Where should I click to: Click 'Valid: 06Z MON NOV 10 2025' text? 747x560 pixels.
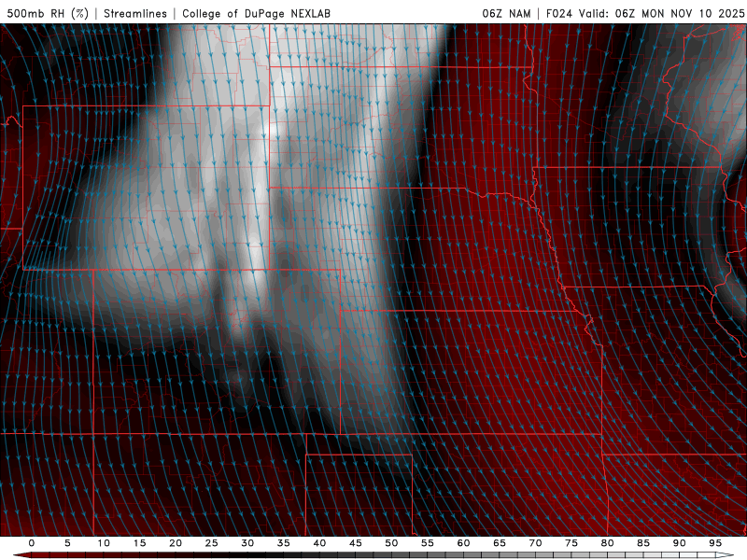point(661,14)
